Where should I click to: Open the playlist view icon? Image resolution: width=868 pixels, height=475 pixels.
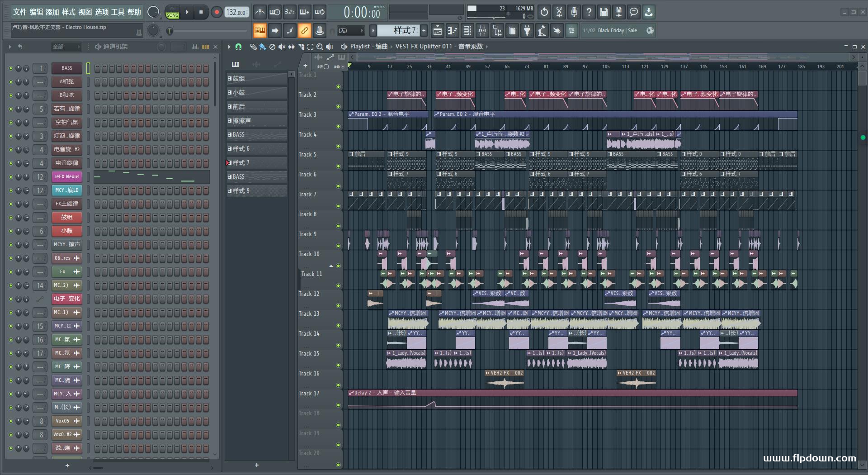[x=437, y=31]
